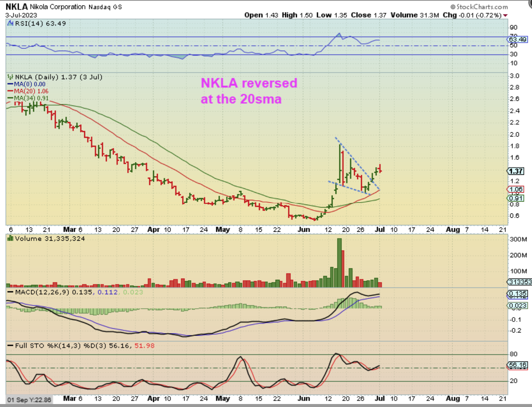
Task: Click the 1.06 moving average price tag
Action: click(x=516, y=190)
